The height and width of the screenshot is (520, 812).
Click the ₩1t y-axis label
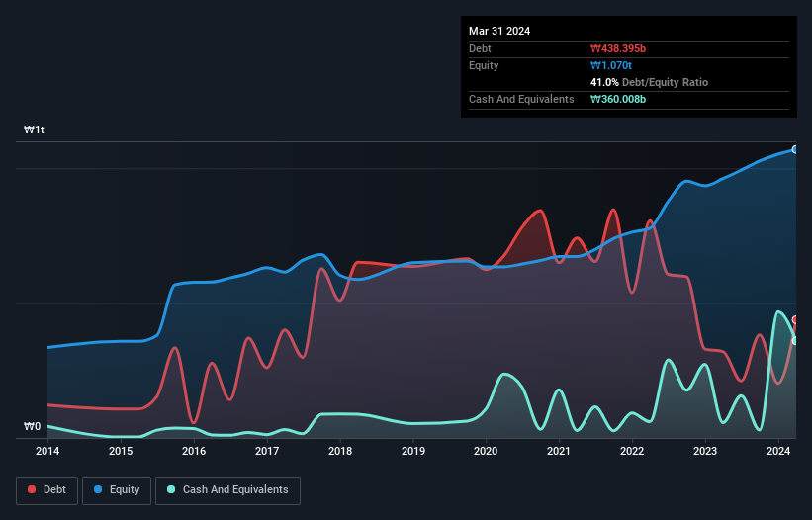[x=35, y=130]
